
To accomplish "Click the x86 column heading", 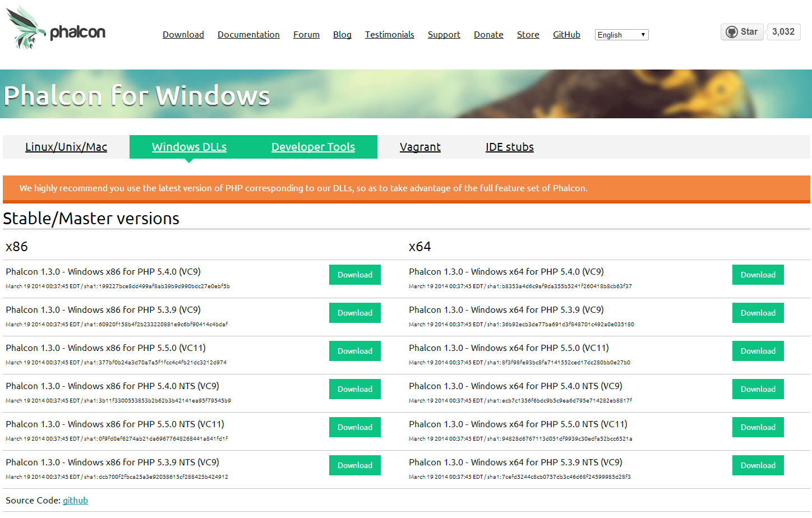I will pyautogui.click(x=17, y=247).
